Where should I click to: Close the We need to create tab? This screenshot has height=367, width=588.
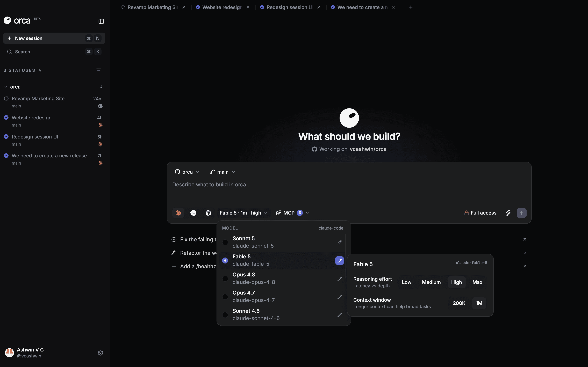coord(393,7)
